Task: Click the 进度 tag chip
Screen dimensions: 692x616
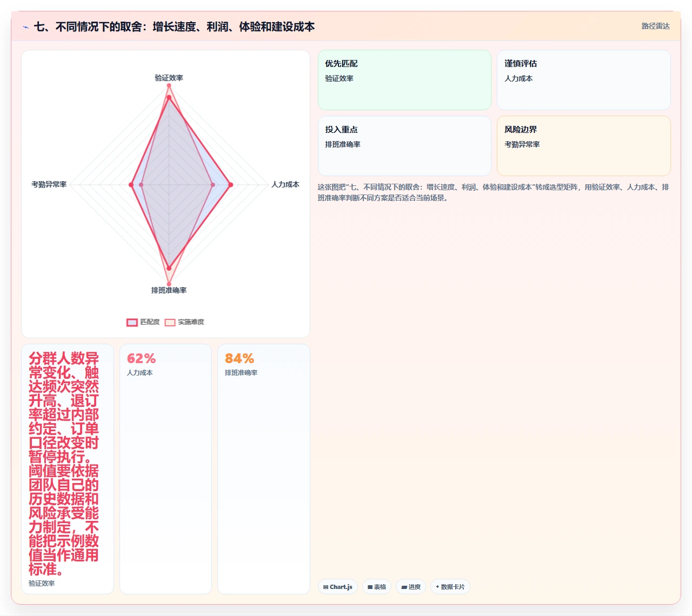Action: tap(411, 587)
